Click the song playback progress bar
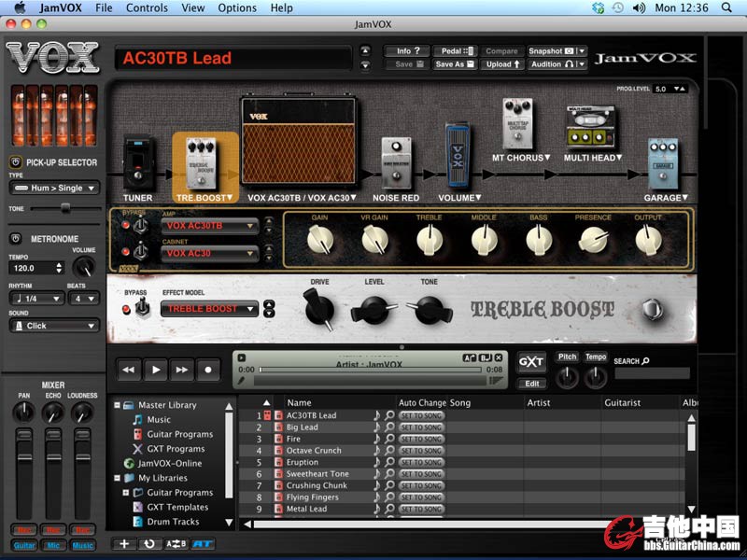Image resolution: width=747 pixels, height=560 pixels. 371,370
